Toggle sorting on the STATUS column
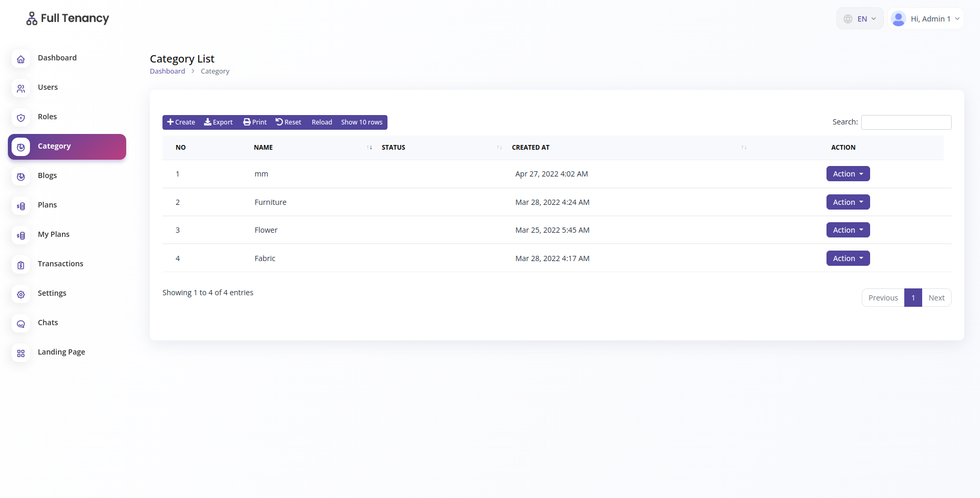The image size is (980, 498). click(x=499, y=147)
